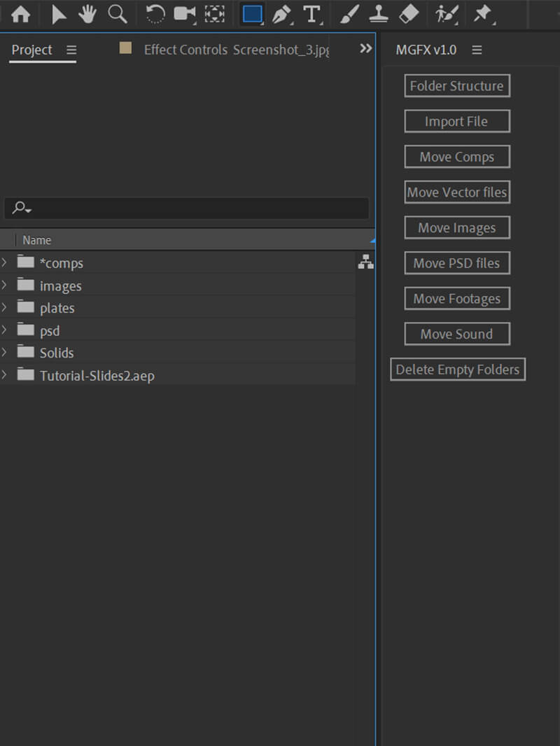Viewport: 560px width, 746px height.
Task: Click the Home icon in the toolbar
Action: [21, 14]
